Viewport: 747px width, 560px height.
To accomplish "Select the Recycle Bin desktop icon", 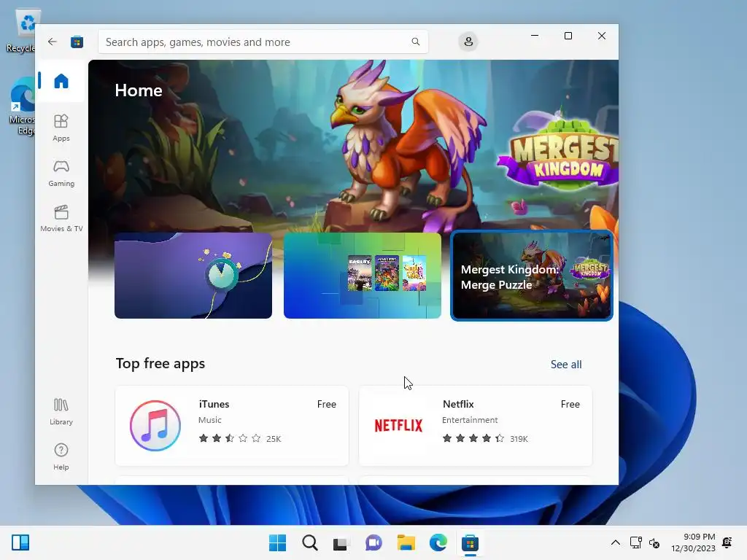I will 21,31.
